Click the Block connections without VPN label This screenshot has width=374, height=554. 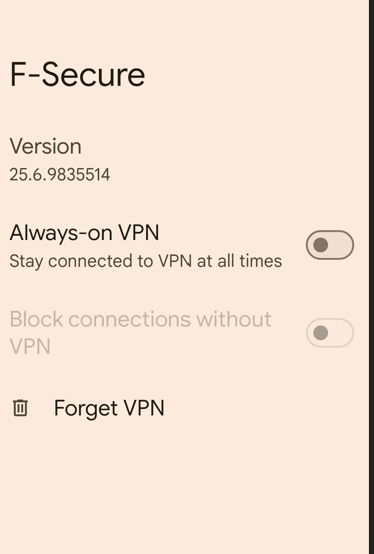(x=141, y=332)
